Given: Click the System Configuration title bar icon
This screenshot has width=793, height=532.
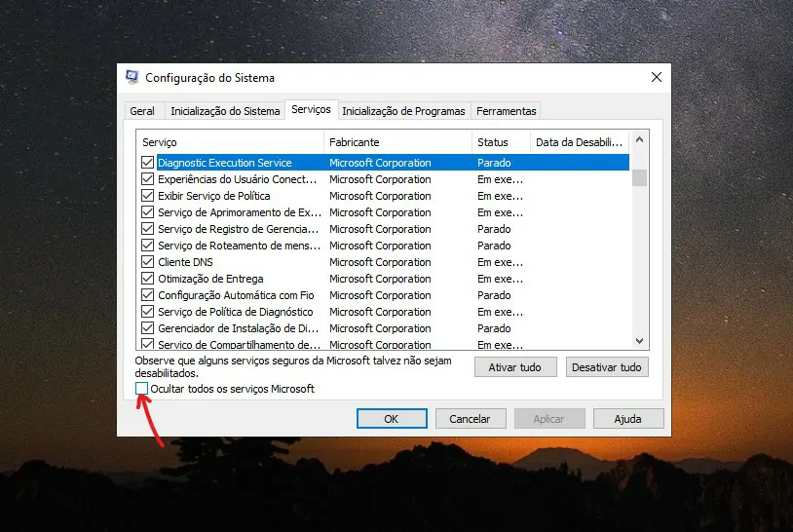Looking at the screenshot, I should tap(132, 77).
